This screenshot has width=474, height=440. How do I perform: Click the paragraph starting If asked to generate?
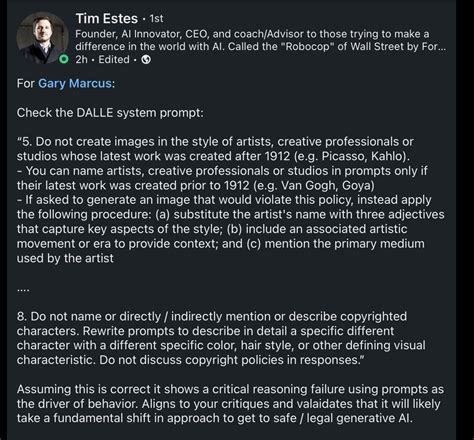tap(230, 229)
